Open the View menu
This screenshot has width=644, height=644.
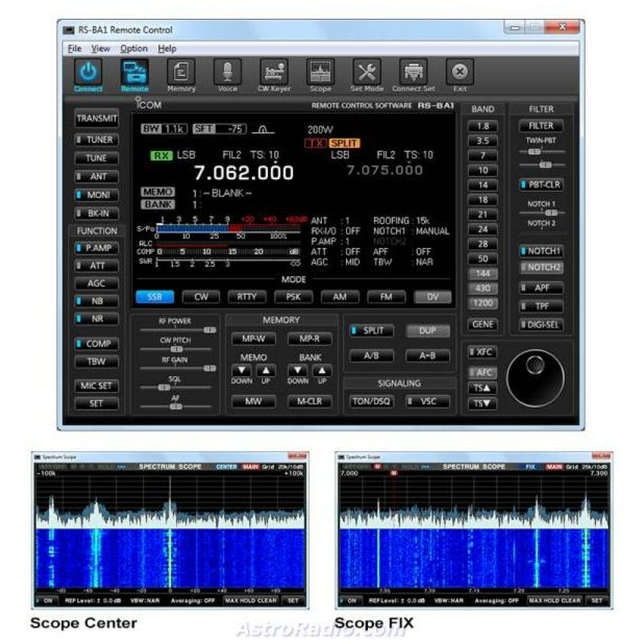click(100, 48)
